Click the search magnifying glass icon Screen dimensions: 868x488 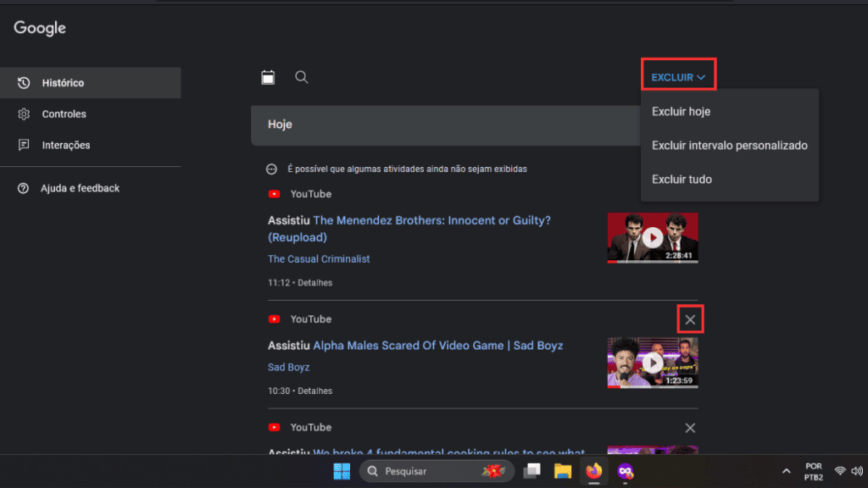point(302,77)
